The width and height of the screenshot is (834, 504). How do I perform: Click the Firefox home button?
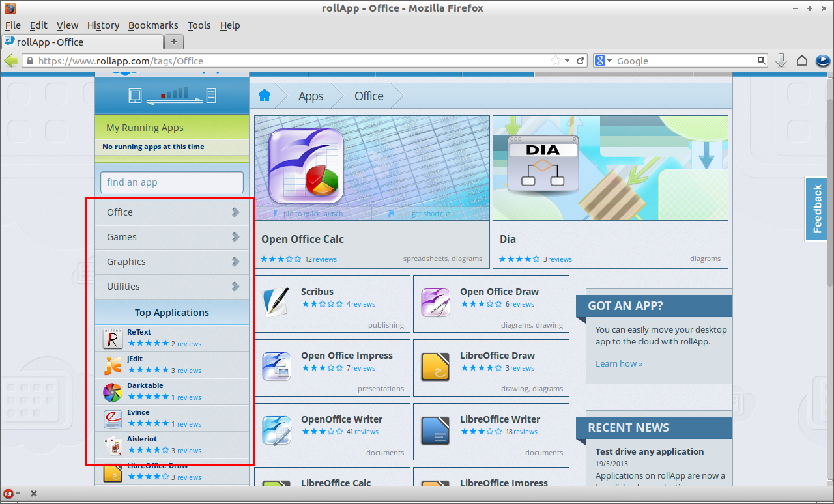(x=802, y=61)
